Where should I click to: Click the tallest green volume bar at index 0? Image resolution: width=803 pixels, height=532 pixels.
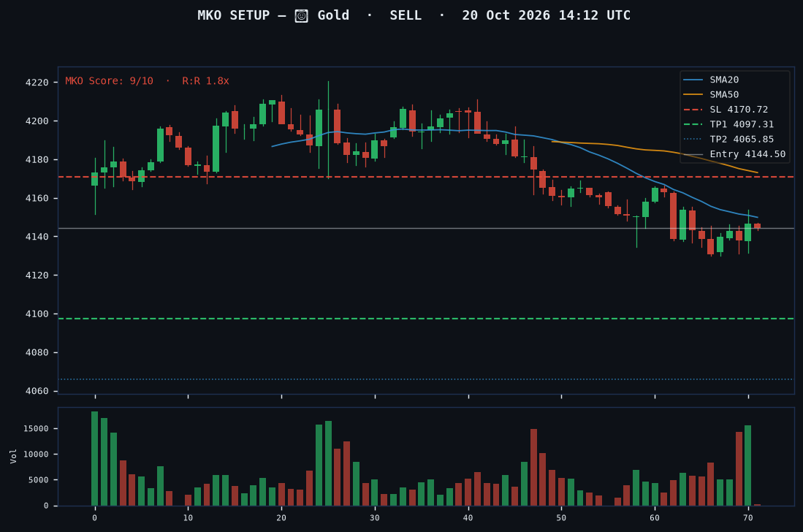coord(95,458)
